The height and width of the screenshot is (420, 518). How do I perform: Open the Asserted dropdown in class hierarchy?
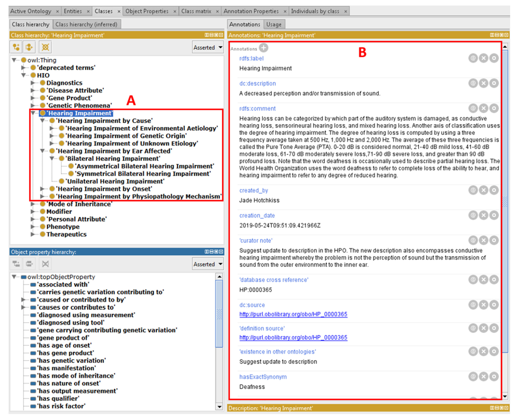[208, 47]
